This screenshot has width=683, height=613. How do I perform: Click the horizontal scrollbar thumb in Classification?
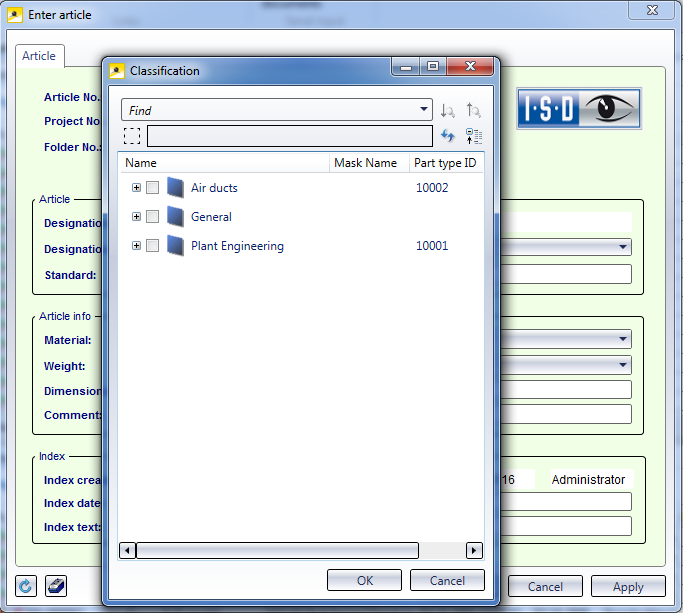[277, 551]
